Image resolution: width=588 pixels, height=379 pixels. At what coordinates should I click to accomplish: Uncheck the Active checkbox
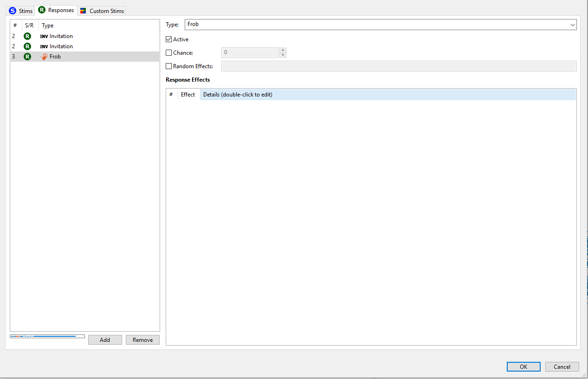pyautogui.click(x=169, y=39)
